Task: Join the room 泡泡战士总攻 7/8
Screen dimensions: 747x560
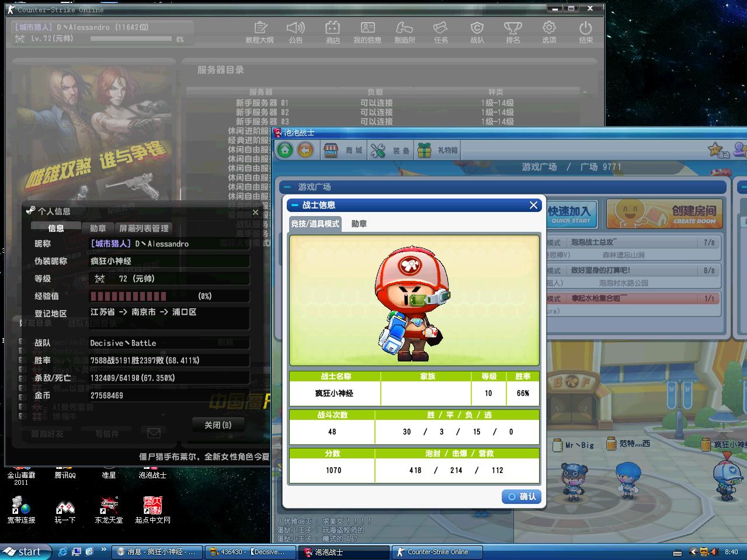Action: 633,248
